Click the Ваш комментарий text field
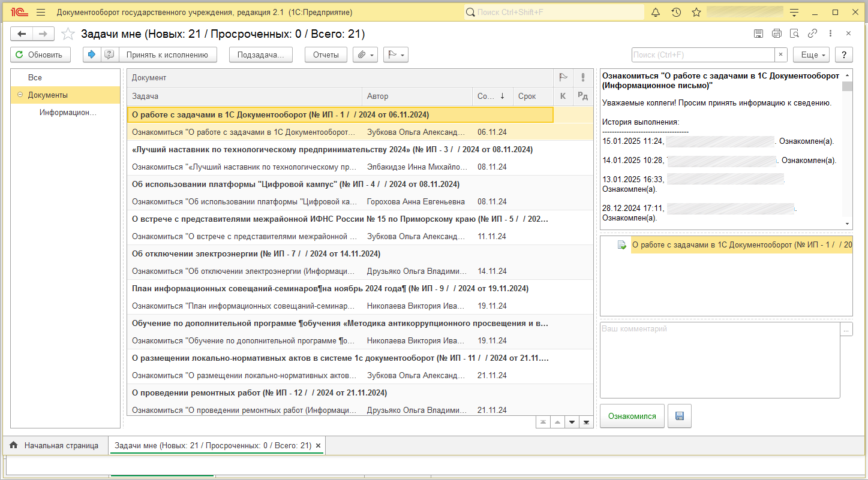The width and height of the screenshot is (868, 480). [719, 360]
